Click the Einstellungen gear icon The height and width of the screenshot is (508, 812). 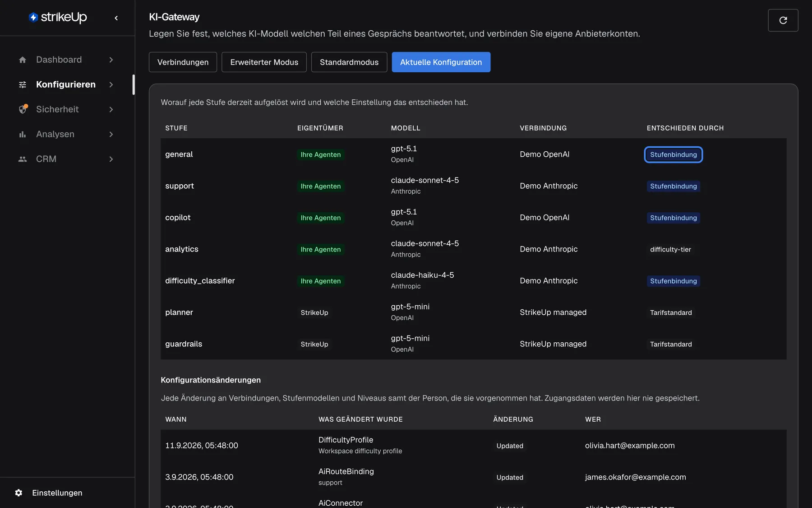(18, 493)
